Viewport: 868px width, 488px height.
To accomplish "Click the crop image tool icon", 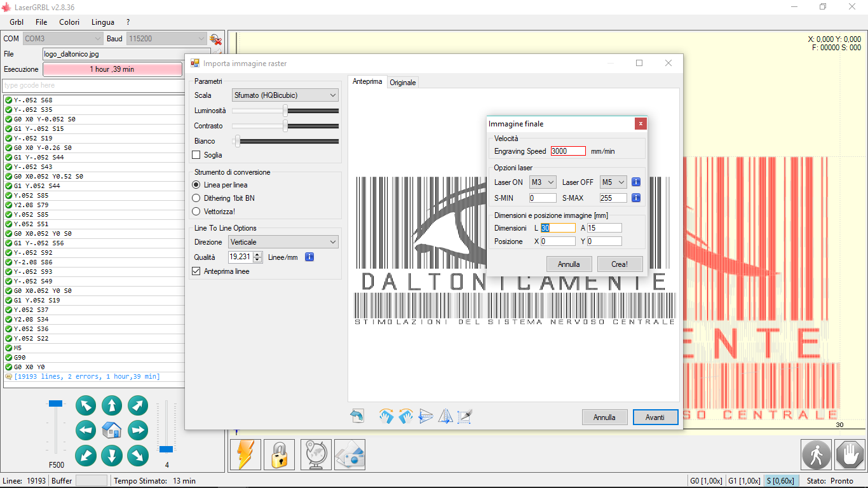I will tap(465, 416).
